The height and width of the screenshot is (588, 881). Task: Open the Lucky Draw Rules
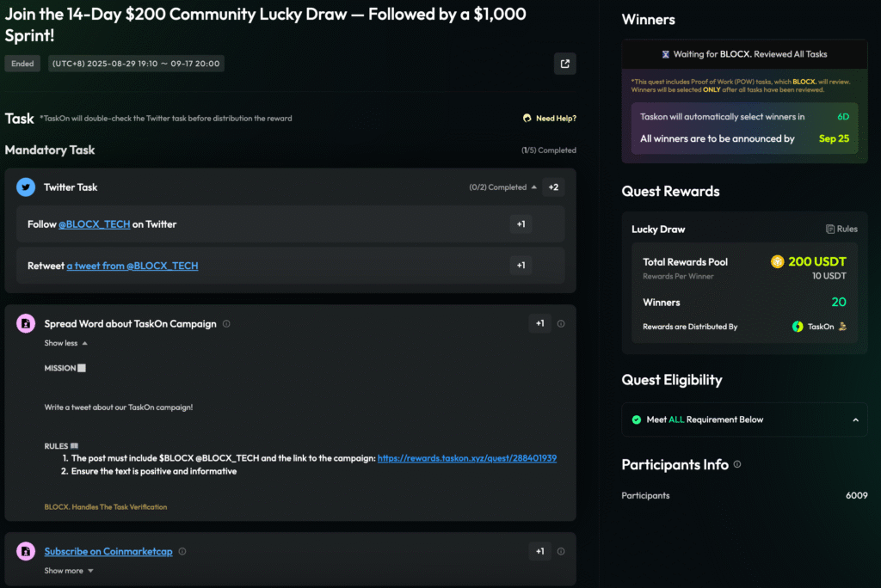841,230
